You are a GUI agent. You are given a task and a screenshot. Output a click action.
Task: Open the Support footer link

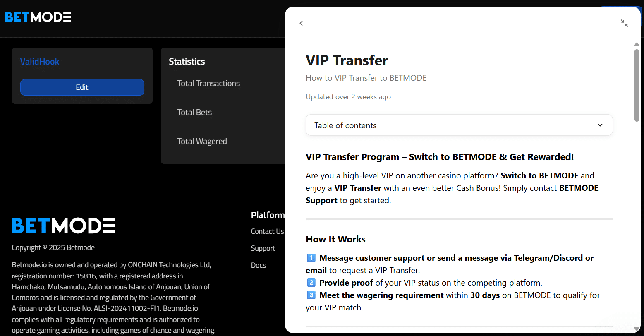tap(263, 248)
